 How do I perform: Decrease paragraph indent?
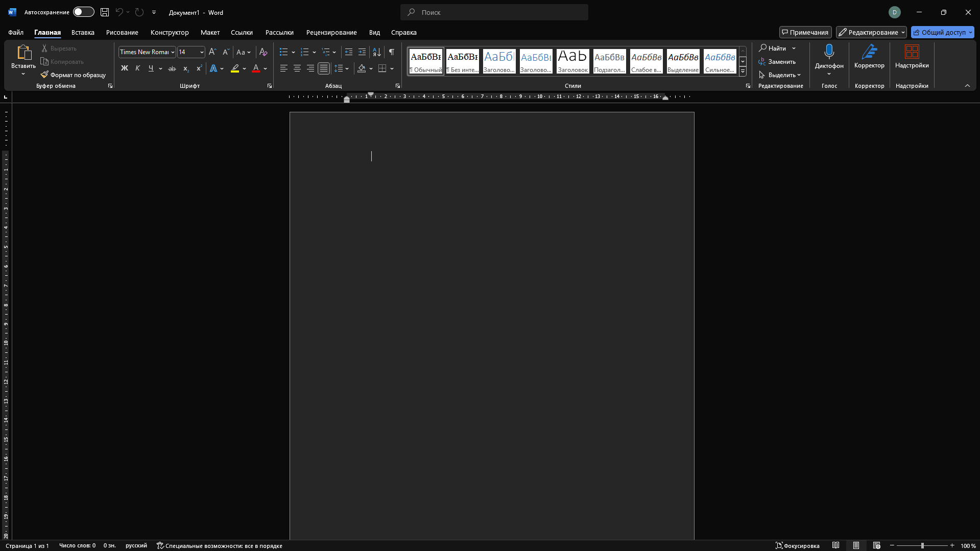[349, 52]
